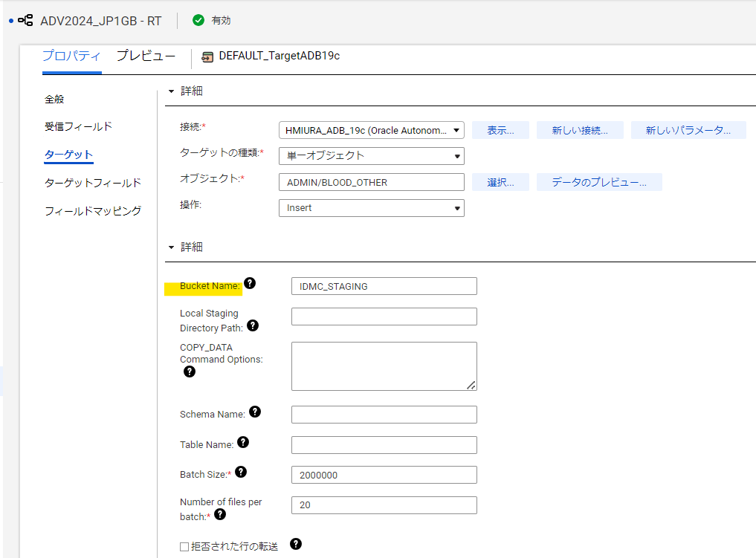Open the 操作 Insert dropdown
Image resolution: width=756 pixels, height=558 pixels.
point(371,208)
